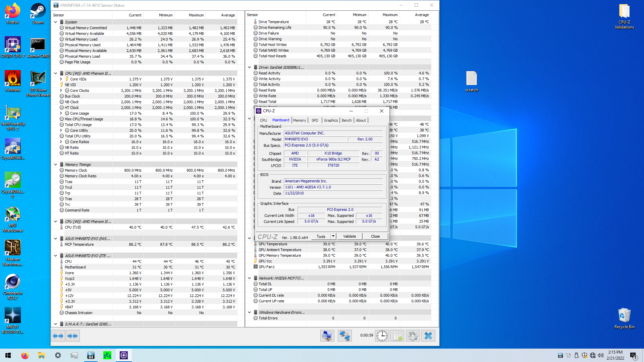The height and width of the screenshot is (362, 644).
Task: Open Cinebench R23.2 desktop shortcut
Action: (x=13, y=287)
